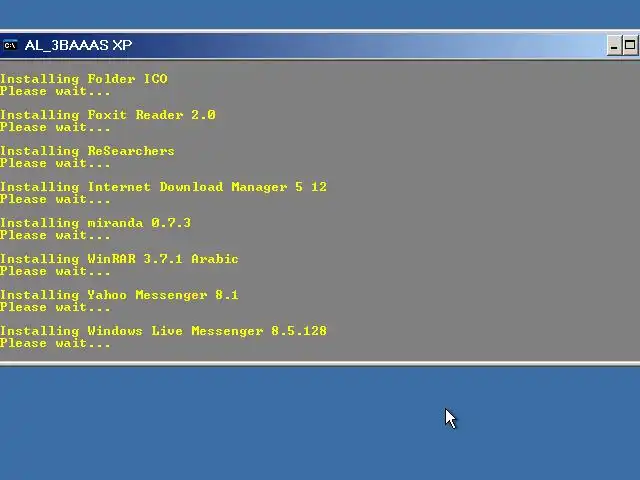Click Please wait under miranda 0.7.3
Viewport: 640px width, 480px height.
pyautogui.click(x=55, y=235)
